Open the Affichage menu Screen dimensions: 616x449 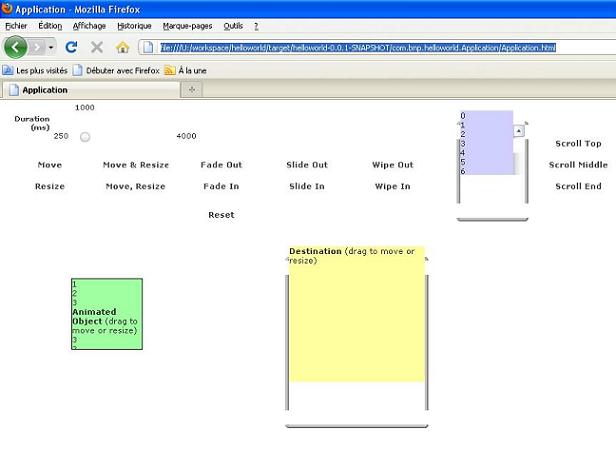[89, 25]
